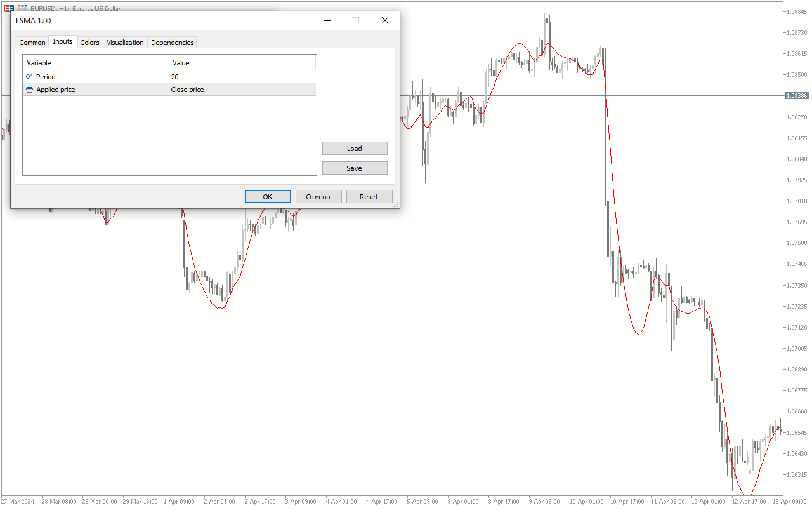Click the 1.08386 current price label
This screenshot has width=812, height=508.
pyautogui.click(x=797, y=96)
